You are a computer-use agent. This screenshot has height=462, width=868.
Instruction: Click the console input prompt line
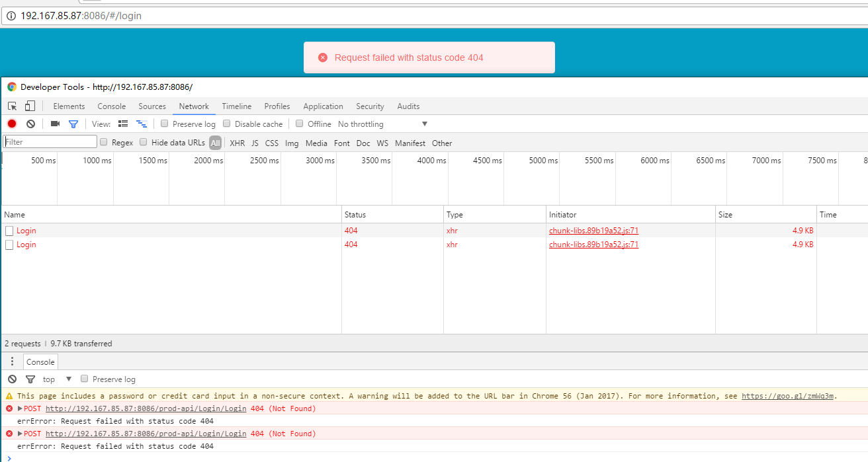coord(434,457)
